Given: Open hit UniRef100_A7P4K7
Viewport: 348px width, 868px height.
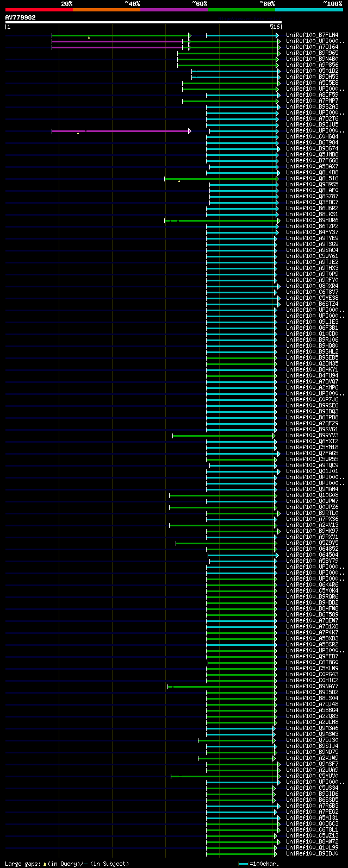Looking at the screenshot, I should (x=312, y=633).
